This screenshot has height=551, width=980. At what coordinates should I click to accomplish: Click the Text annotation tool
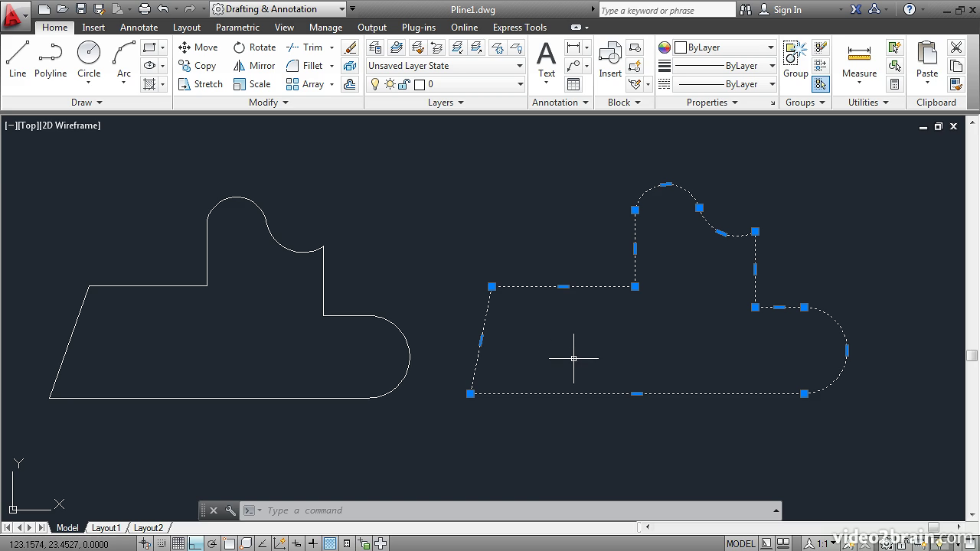click(546, 60)
